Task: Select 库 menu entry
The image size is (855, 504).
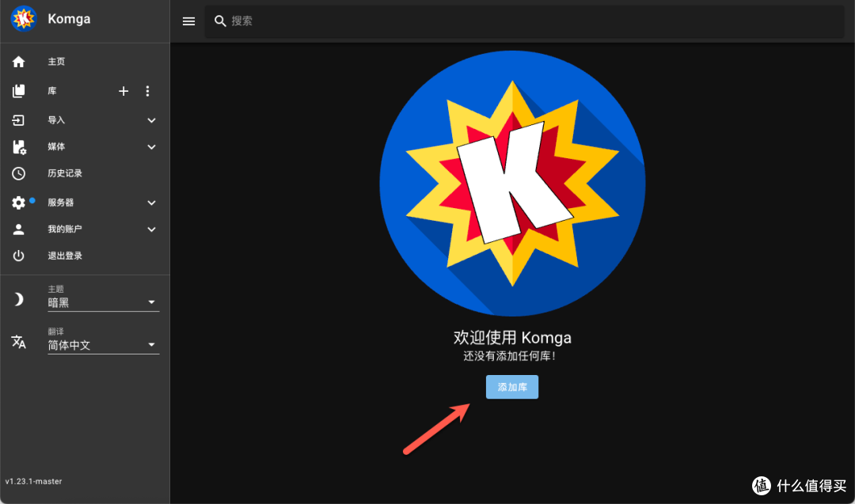Action: [51, 91]
